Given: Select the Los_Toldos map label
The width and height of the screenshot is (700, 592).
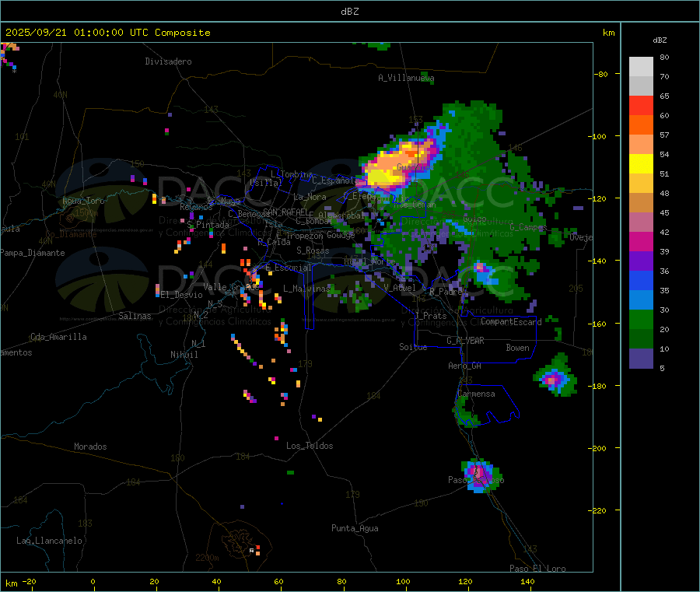Looking at the screenshot, I should click(310, 446).
